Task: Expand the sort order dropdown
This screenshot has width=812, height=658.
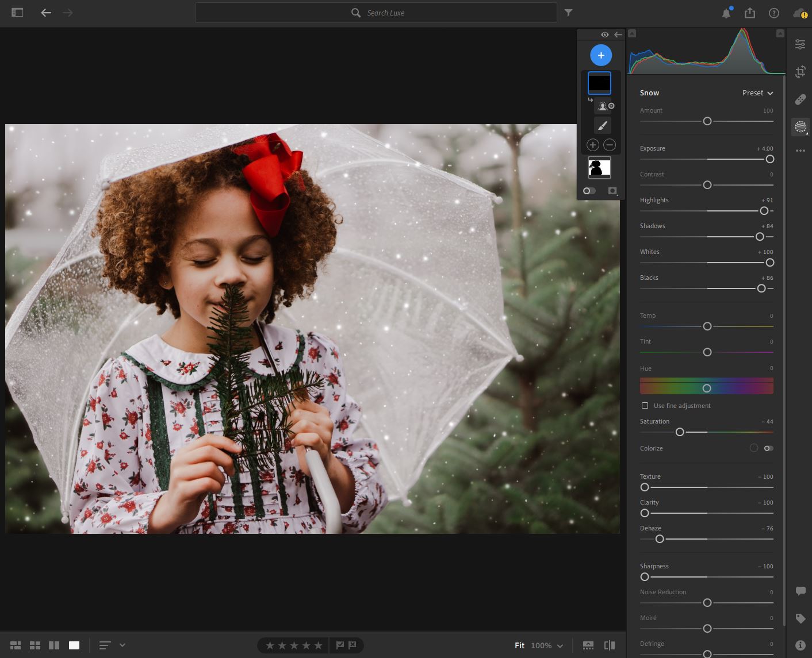Action: click(x=122, y=645)
